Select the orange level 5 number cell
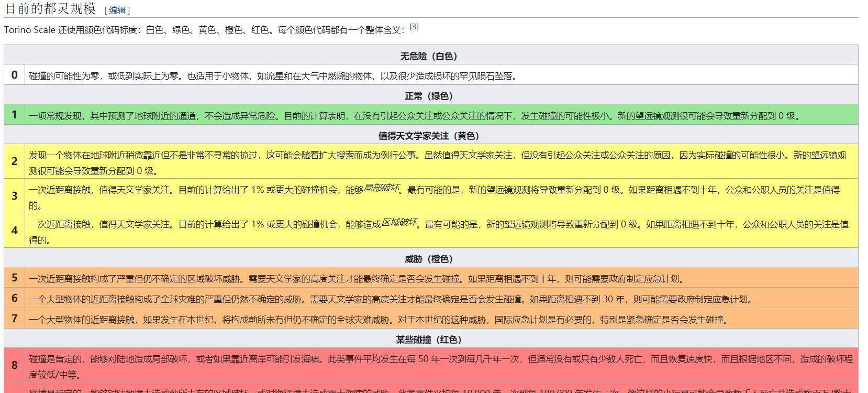The width and height of the screenshot is (868, 393). pyautogui.click(x=15, y=278)
